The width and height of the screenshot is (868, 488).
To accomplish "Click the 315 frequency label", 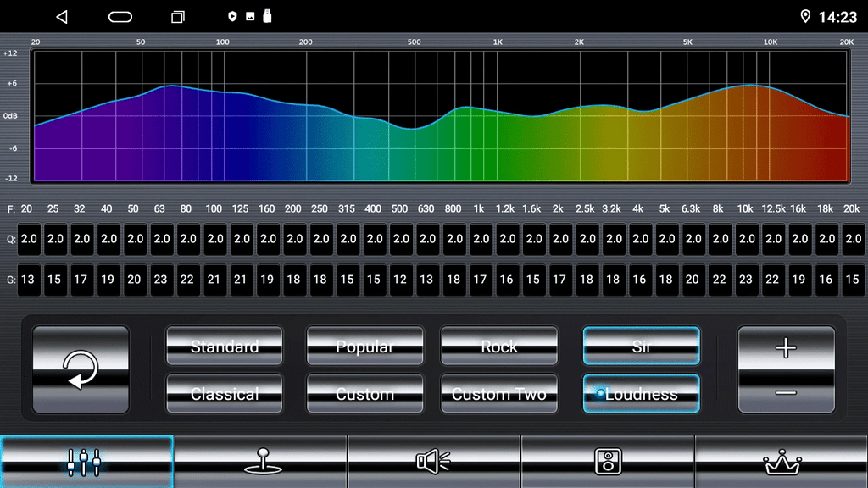I will (347, 208).
